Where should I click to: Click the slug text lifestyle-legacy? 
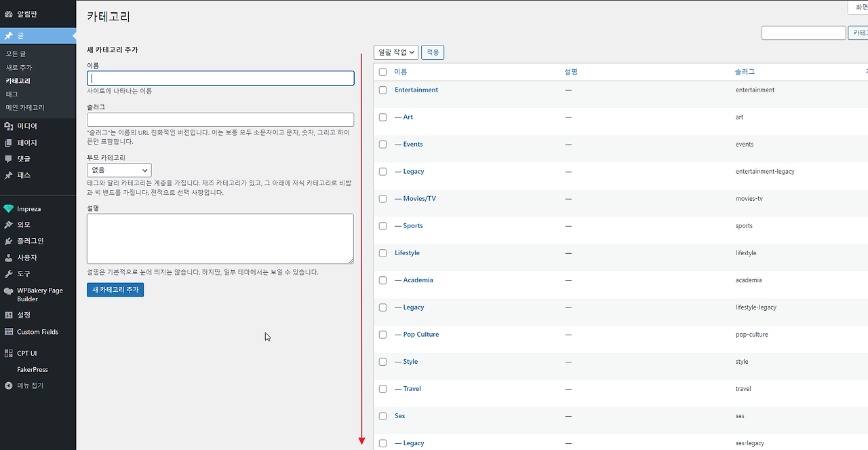[x=756, y=307]
